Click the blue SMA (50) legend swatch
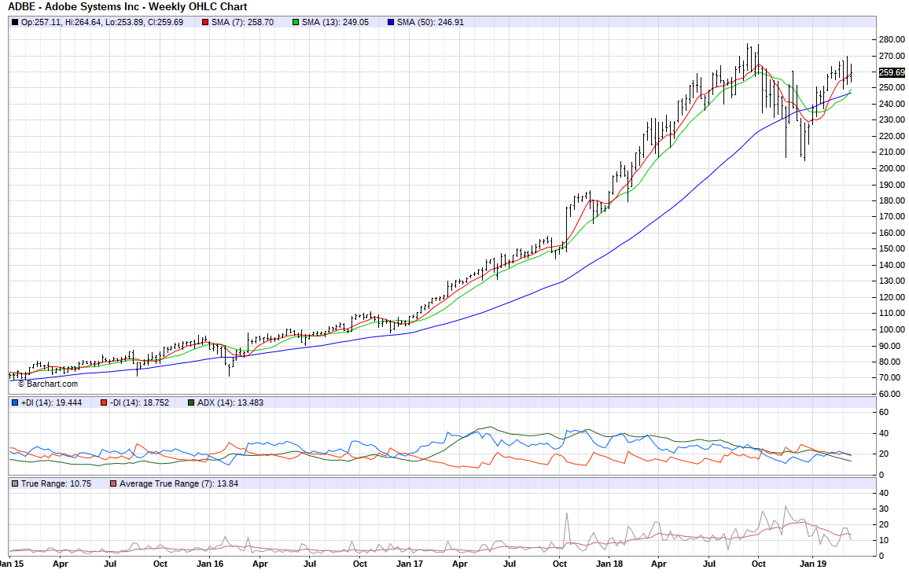Viewport: 909px width, 588px height. (391, 23)
